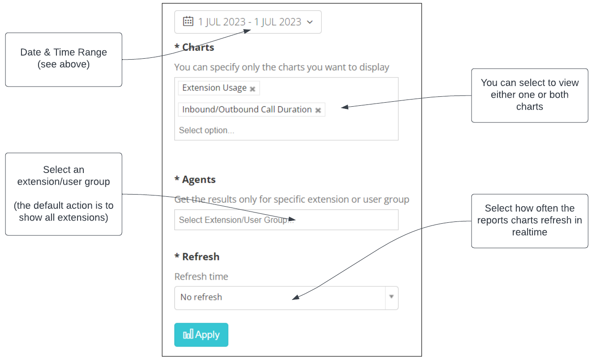Select the 'how often the reports charts refresh' callout
The width and height of the screenshot is (597, 364).
(529, 221)
